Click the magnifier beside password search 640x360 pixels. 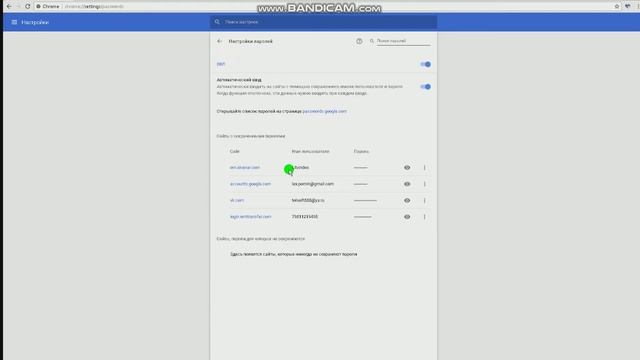click(372, 41)
